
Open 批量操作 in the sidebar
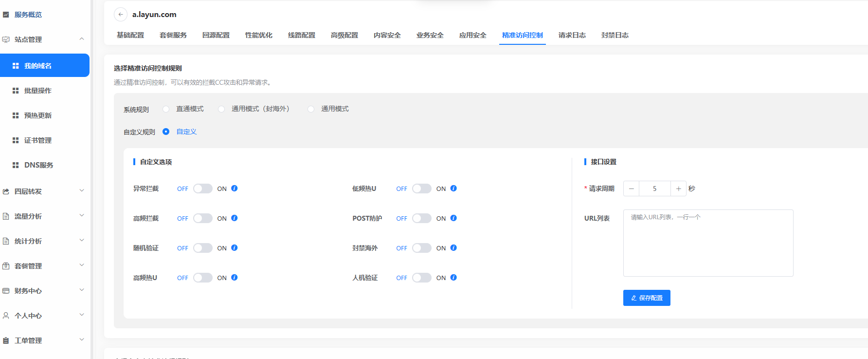37,91
